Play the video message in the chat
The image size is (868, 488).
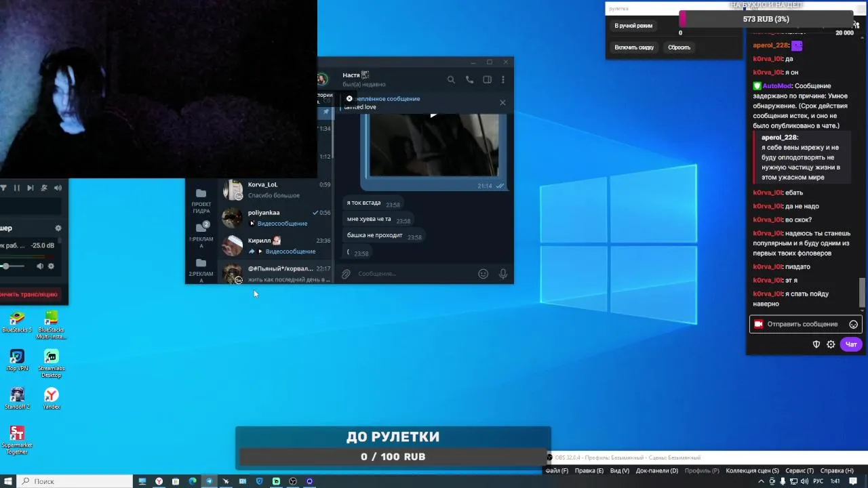click(x=434, y=115)
